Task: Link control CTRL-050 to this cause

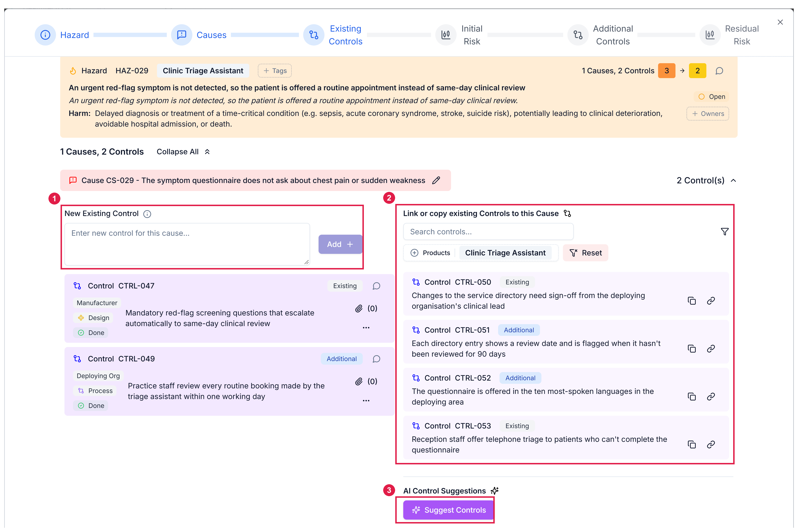Action: point(710,301)
